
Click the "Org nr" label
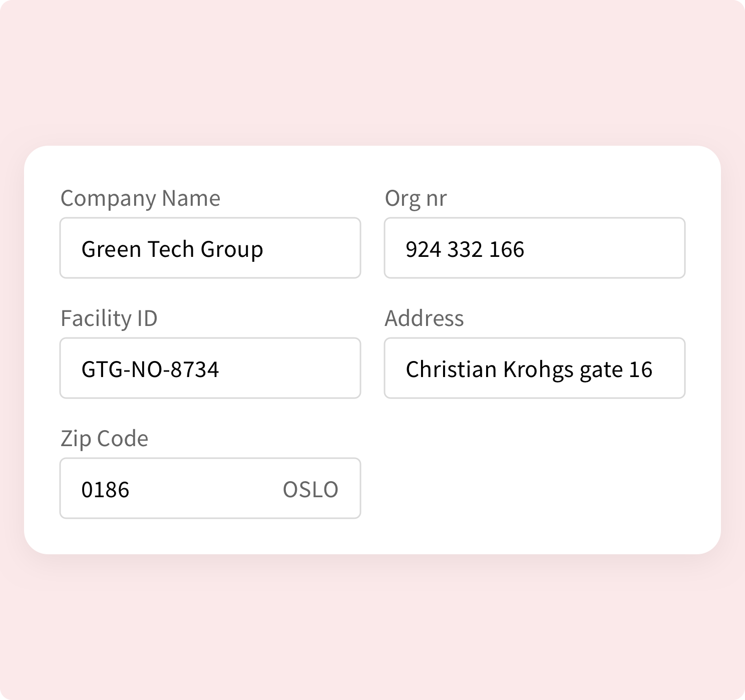tap(416, 198)
